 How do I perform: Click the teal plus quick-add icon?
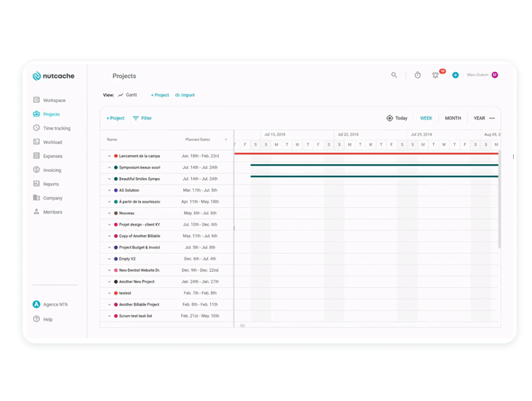[455, 75]
